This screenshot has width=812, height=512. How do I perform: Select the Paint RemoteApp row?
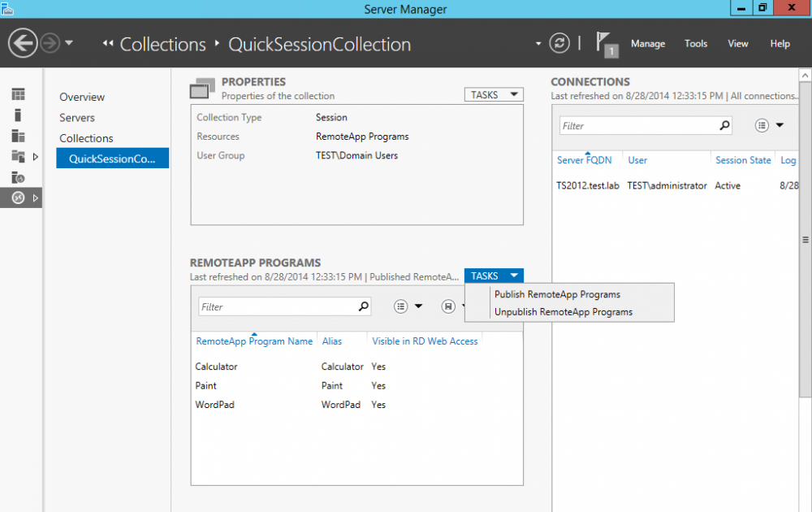pyautogui.click(x=356, y=385)
